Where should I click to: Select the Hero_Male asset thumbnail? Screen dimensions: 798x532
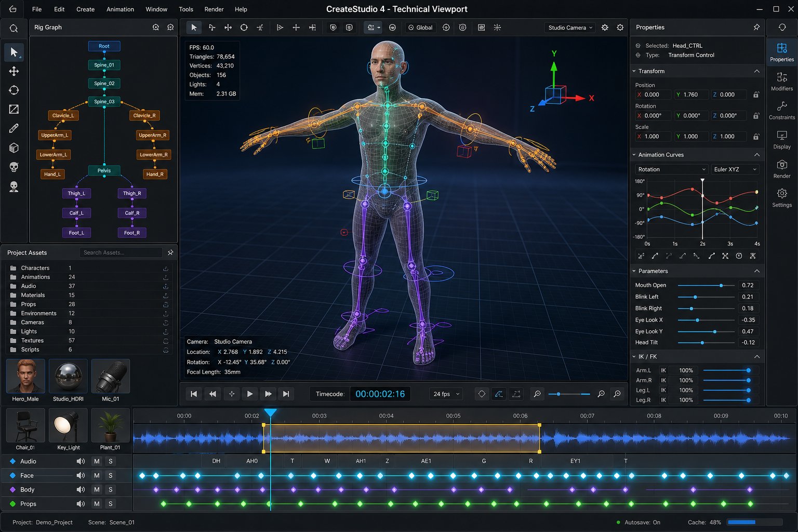25,376
